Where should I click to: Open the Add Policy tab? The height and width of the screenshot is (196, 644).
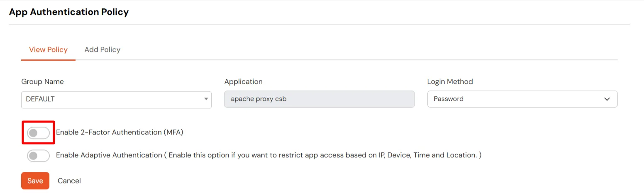[102, 50]
